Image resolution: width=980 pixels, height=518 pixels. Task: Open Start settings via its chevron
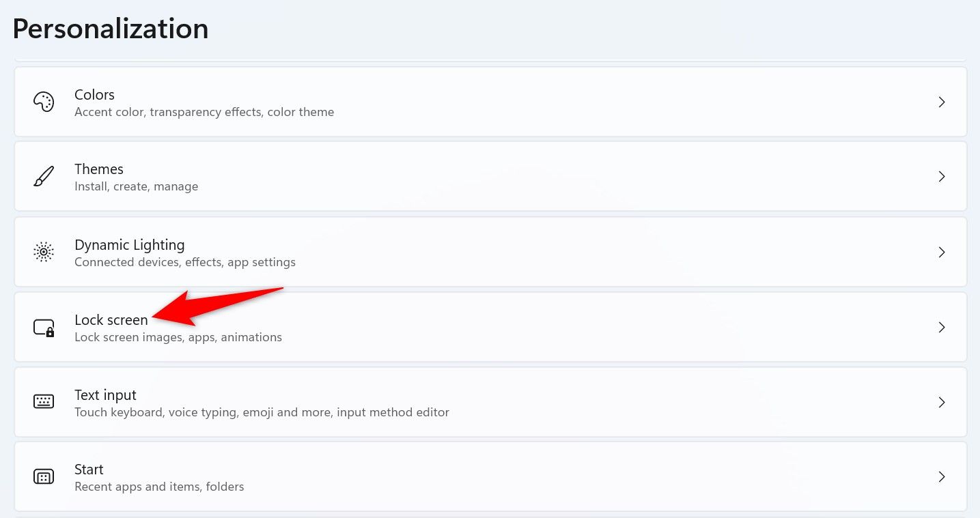[942, 476]
